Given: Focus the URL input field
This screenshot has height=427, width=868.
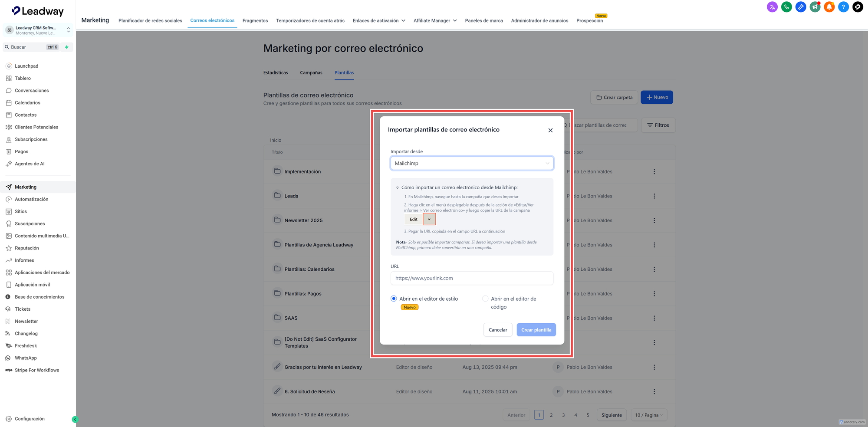Looking at the screenshot, I should (x=472, y=278).
